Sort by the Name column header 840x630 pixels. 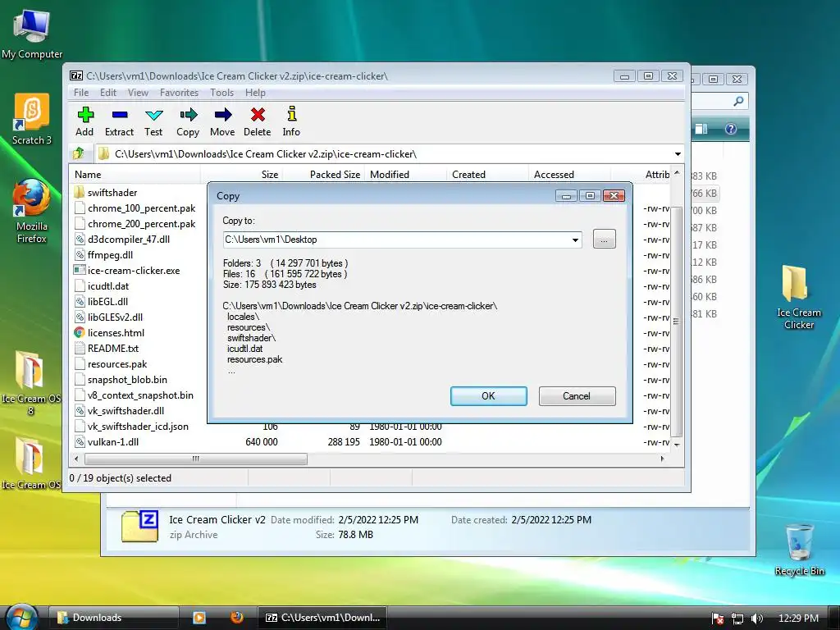point(135,175)
